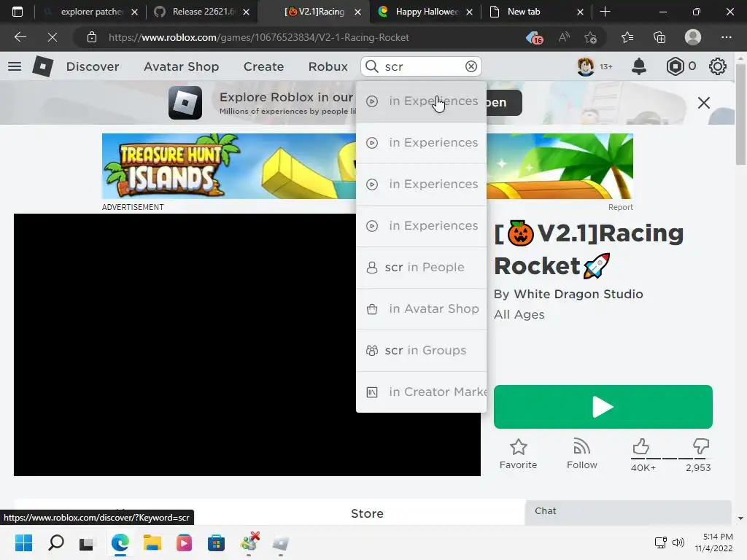The width and height of the screenshot is (747, 560).
Task: Close the V2.1 Racing tab
Action: coord(357,12)
